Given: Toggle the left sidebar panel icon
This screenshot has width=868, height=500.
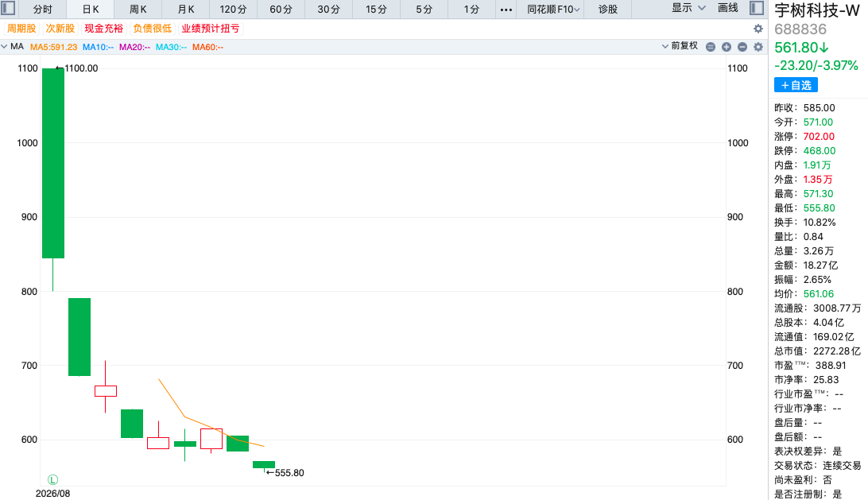Looking at the screenshot, I should [8, 8].
